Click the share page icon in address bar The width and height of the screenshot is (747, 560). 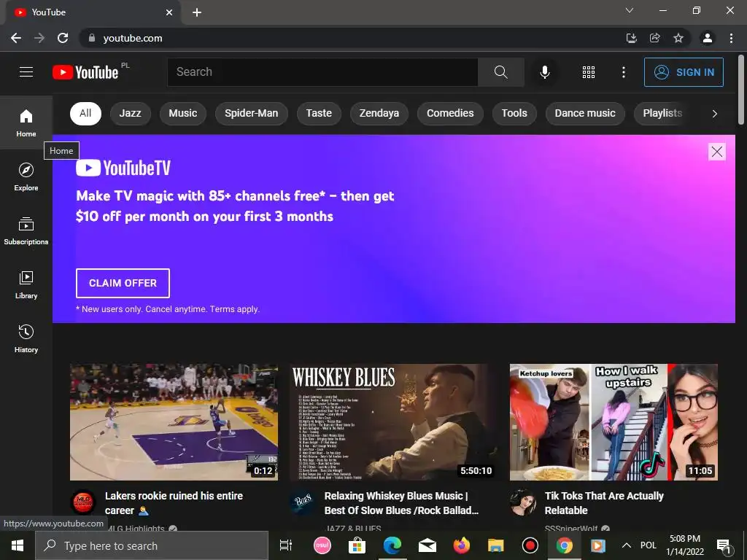(x=655, y=38)
